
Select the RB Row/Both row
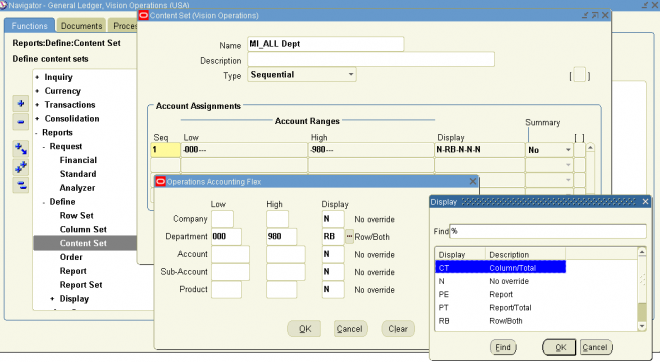(x=500, y=321)
